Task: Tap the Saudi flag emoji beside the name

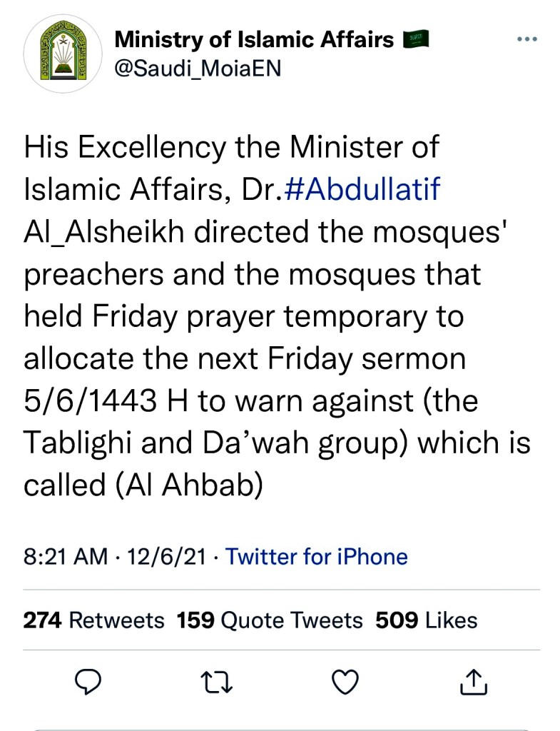Action: tap(417, 39)
